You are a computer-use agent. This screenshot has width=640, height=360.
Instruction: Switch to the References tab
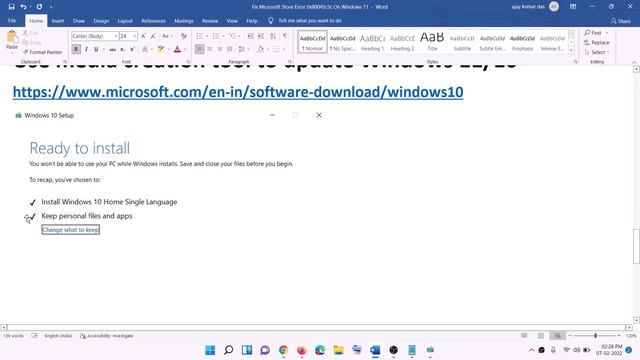153,20
